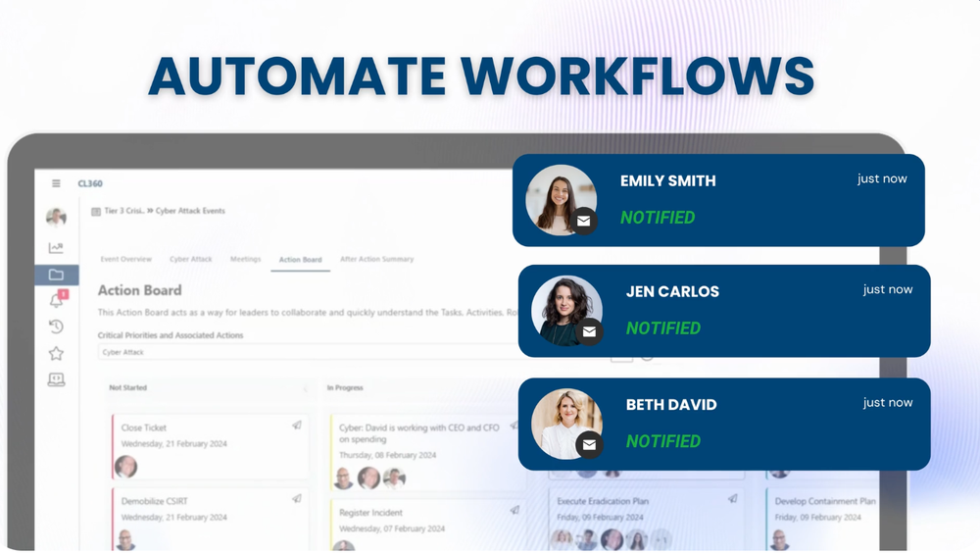The height and width of the screenshot is (554, 980).
Task: Click send icon on Demobilize CSIRT card
Action: [x=297, y=499]
